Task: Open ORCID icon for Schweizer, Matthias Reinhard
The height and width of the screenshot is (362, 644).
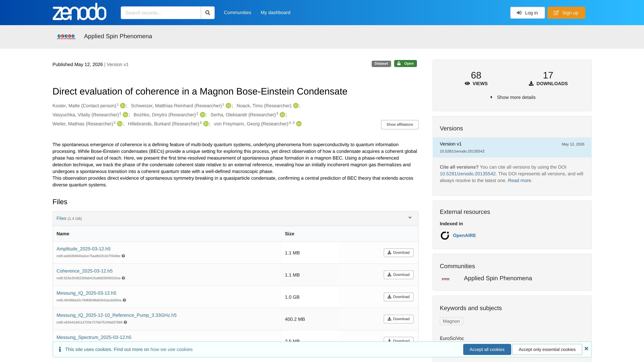Action: point(228,106)
